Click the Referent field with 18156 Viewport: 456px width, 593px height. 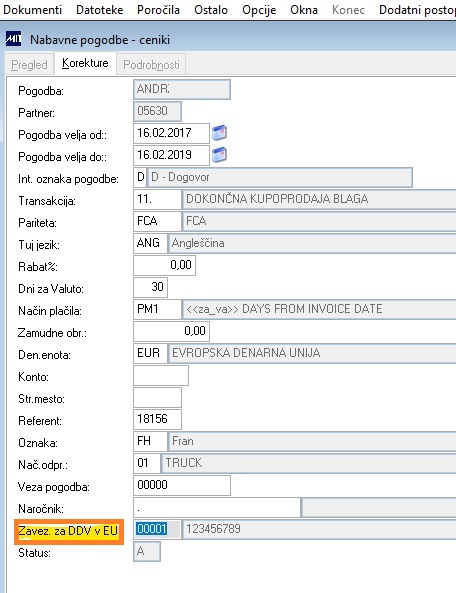[x=157, y=419]
